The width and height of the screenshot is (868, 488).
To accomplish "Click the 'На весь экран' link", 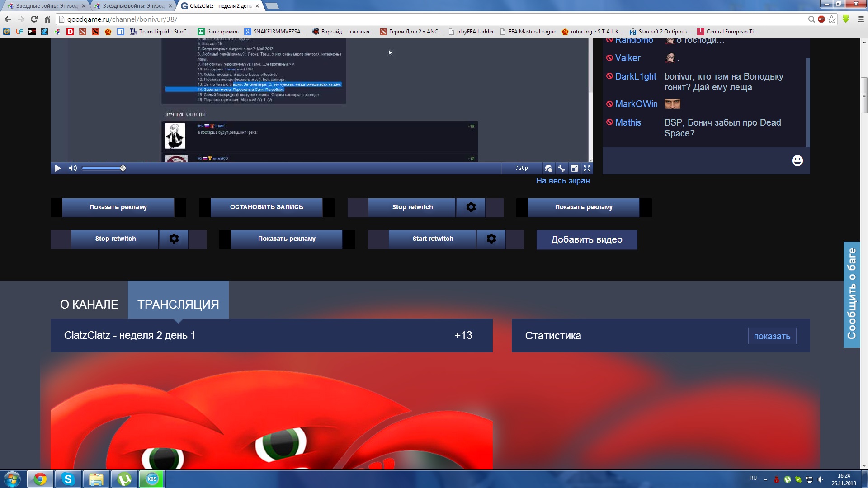I will tap(563, 181).
